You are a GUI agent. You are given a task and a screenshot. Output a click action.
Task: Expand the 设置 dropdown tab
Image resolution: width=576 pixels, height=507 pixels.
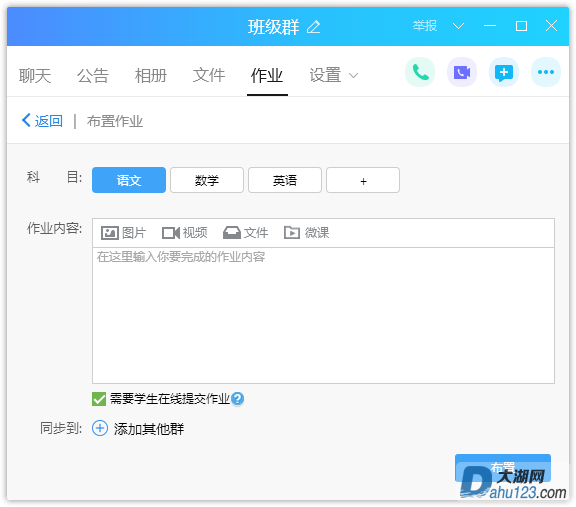(333, 75)
